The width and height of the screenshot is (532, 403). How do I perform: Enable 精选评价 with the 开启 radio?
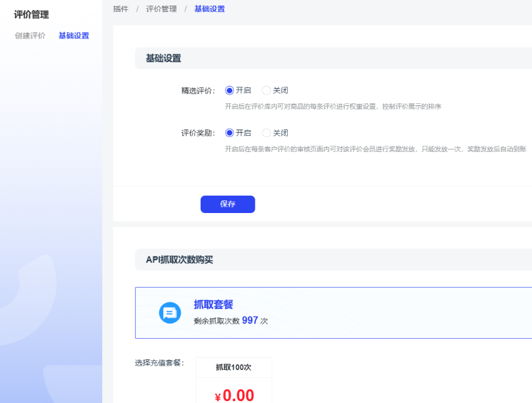point(229,90)
